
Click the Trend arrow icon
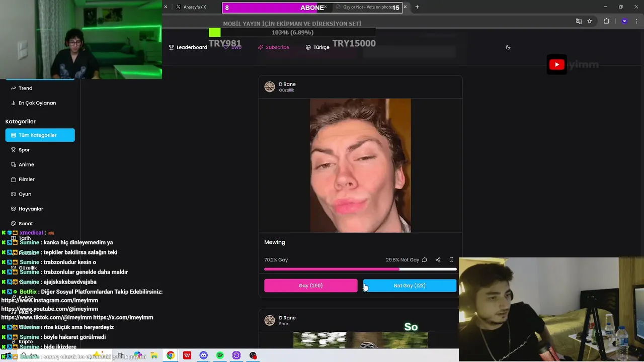[14, 88]
